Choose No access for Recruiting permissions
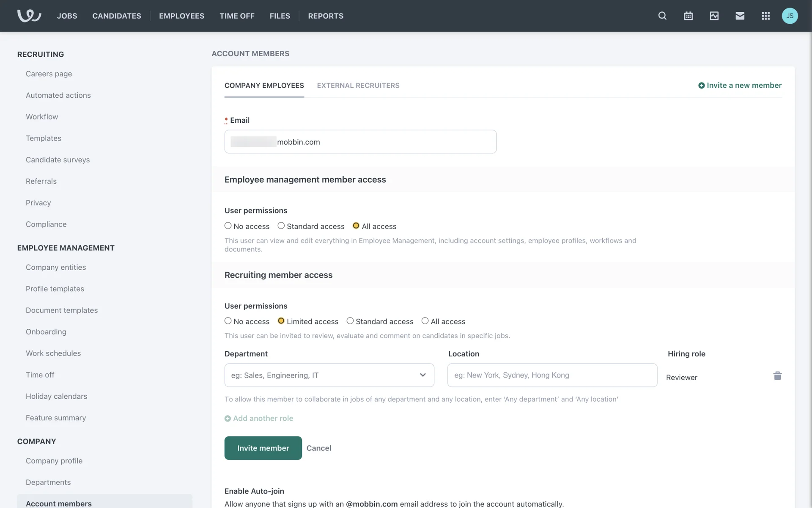 tap(228, 321)
